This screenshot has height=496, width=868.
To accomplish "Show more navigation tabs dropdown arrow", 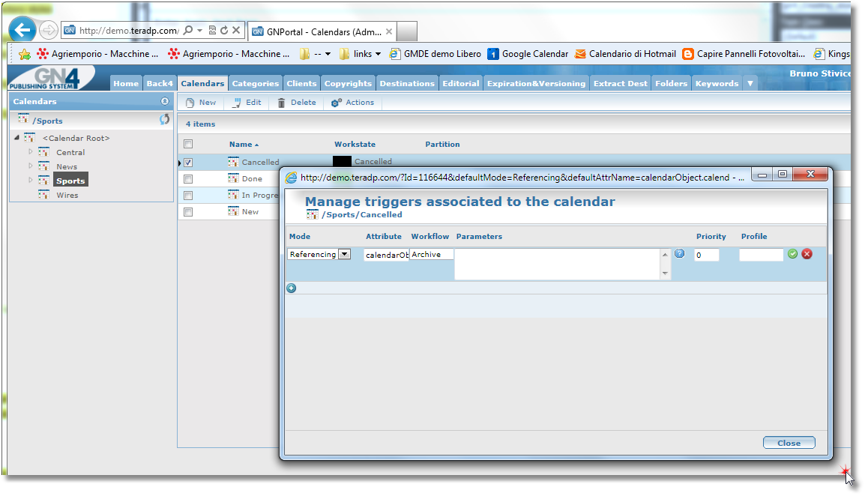I will (x=750, y=83).
